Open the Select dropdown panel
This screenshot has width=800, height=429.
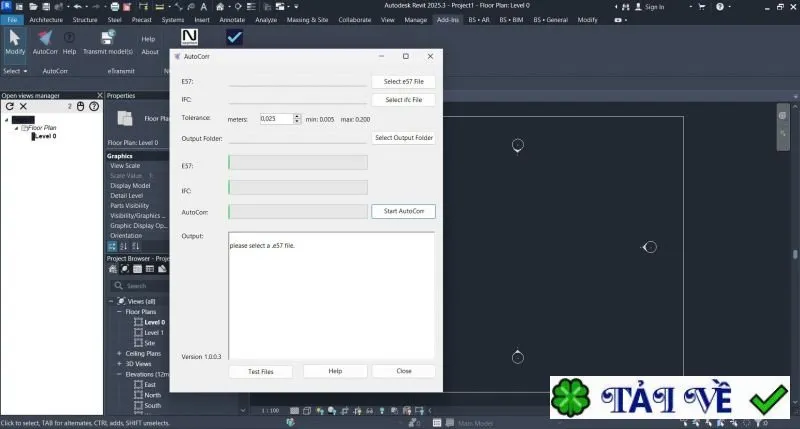(x=15, y=71)
